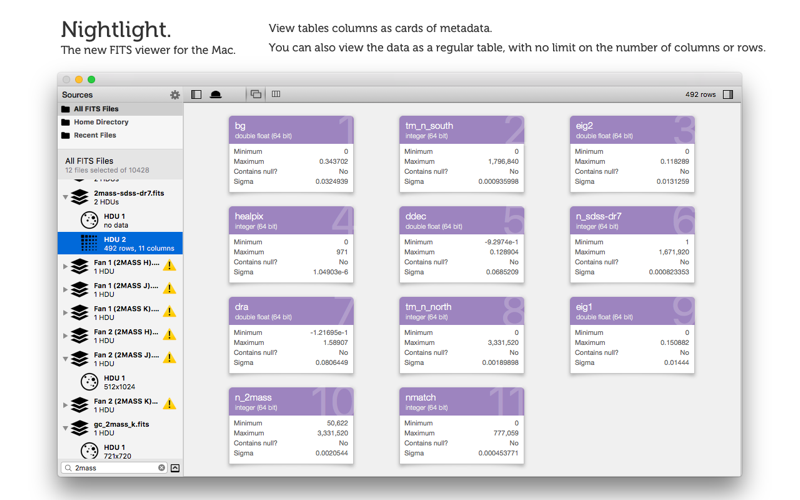The image size is (800, 500).
Task: Select the ddec column card header
Action: point(462,220)
